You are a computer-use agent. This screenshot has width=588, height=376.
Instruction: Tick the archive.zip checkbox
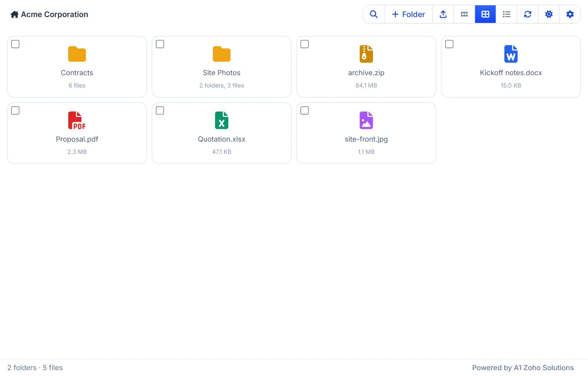tap(305, 44)
